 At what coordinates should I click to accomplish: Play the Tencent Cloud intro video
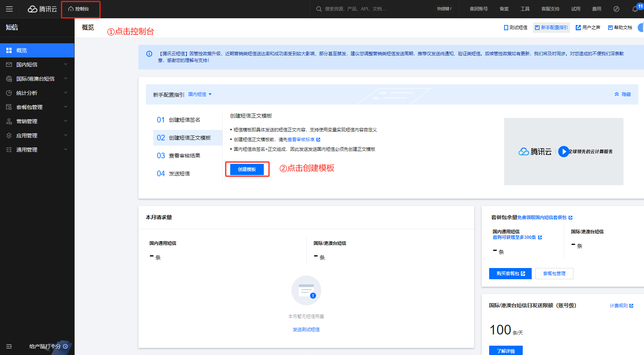tap(563, 152)
